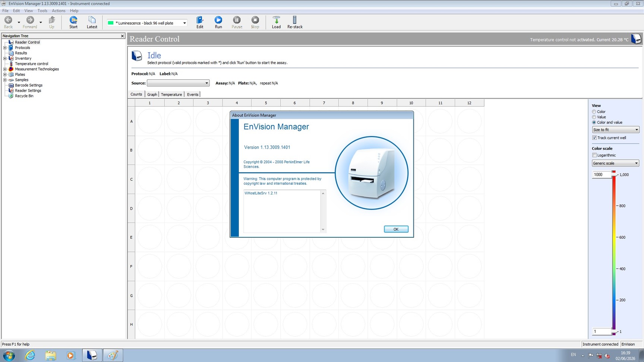This screenshot has height=362, width=644.
Task: Select Inventory in navigation tree
Action: pos(23,58)
